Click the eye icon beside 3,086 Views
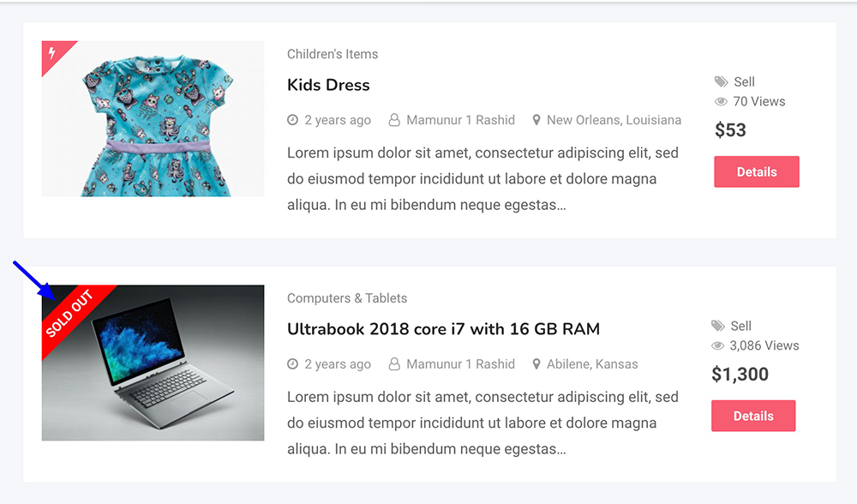 click(x=717, y=345)
